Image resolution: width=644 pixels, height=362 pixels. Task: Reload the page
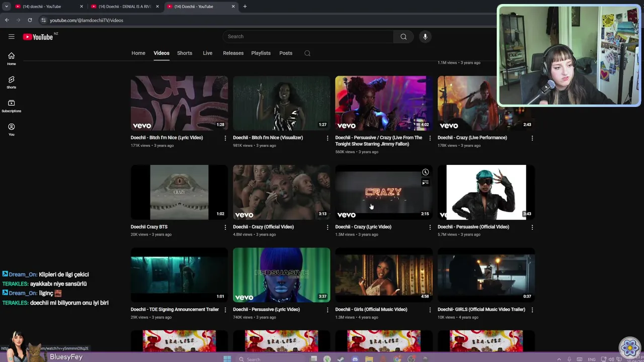pos(30,20)
